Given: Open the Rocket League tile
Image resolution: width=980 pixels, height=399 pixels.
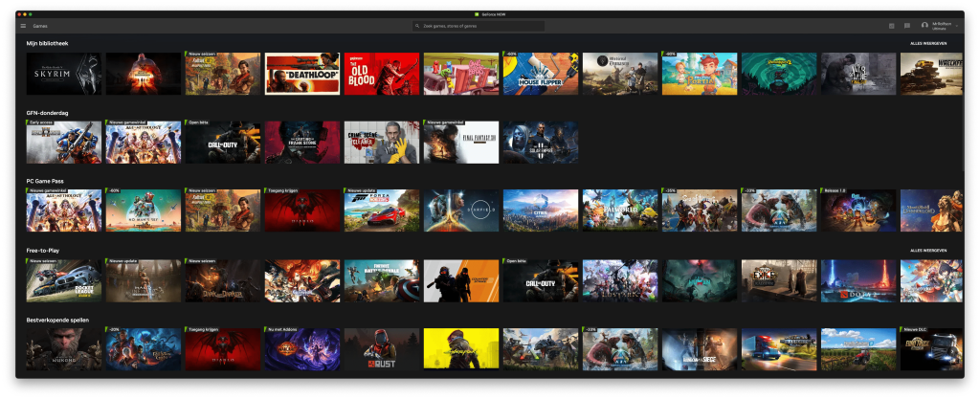Looking at the screenshot, I should (64, 281).
